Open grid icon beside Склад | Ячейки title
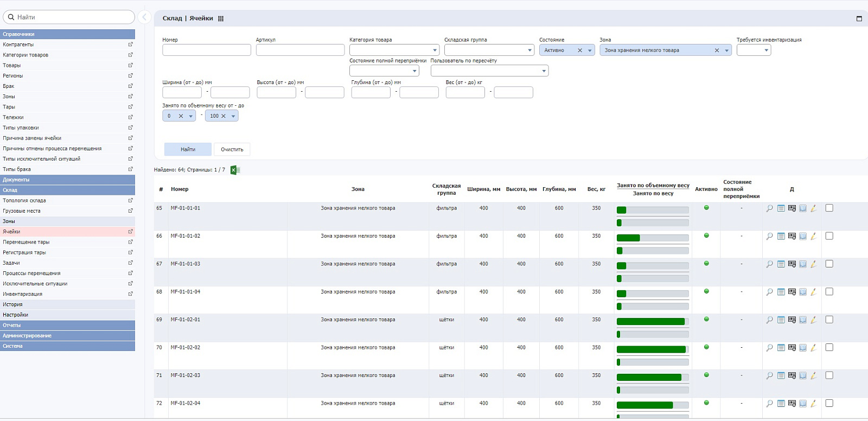This screenshot has width=868, height=421. [x=221, y=18]
